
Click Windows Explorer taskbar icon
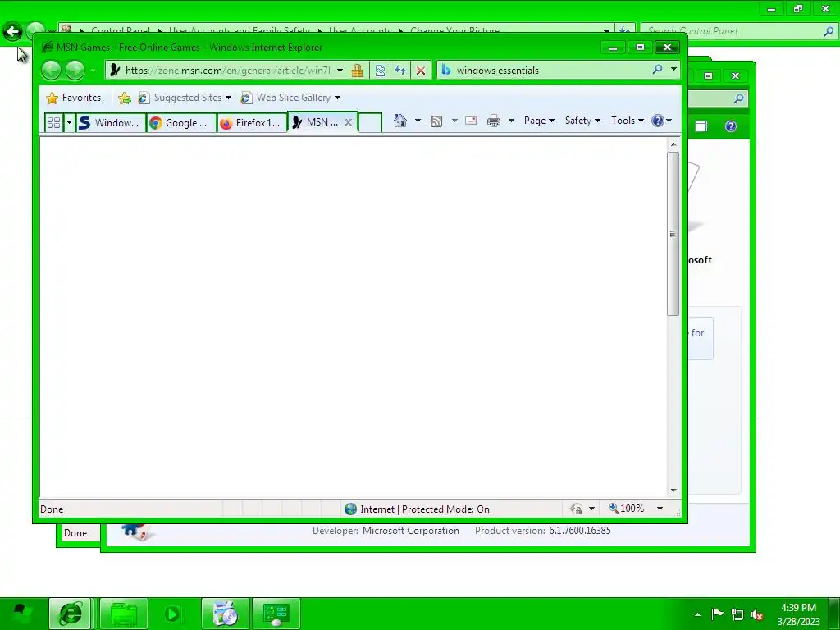pyautogui.click(x=124, y=614)
